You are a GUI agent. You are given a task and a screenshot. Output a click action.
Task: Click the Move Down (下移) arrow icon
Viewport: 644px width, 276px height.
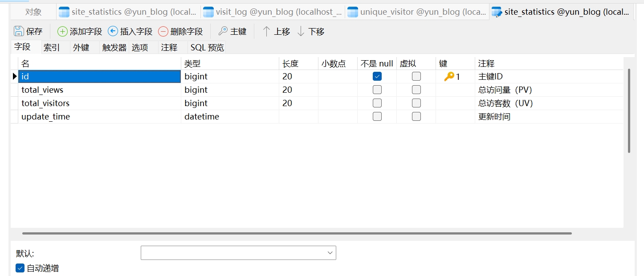301,31
